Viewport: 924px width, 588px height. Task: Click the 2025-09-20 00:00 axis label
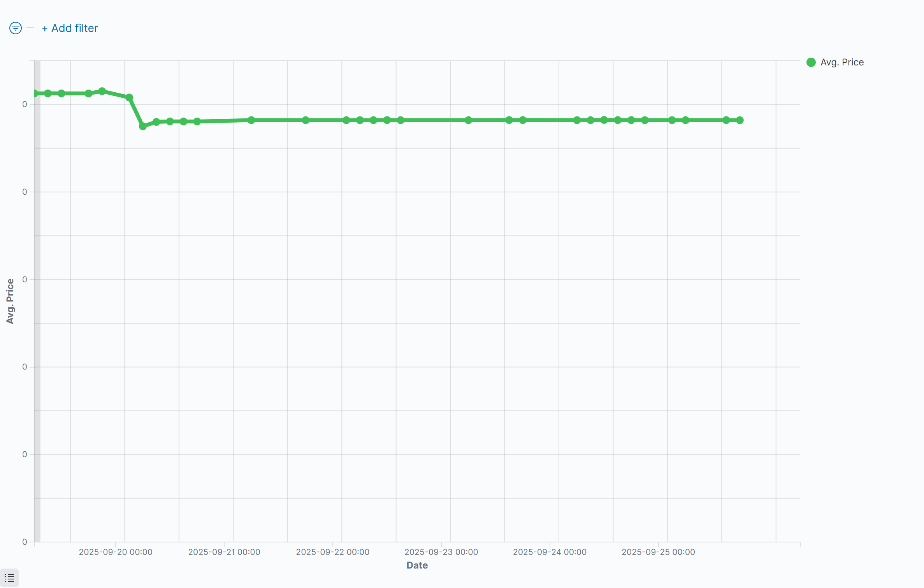(116, 552)
